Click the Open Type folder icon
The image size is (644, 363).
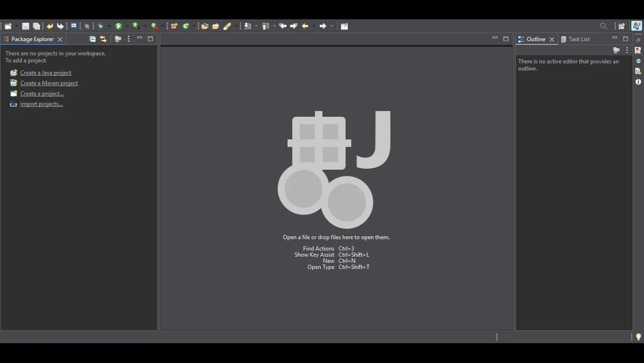click(205, 26)
